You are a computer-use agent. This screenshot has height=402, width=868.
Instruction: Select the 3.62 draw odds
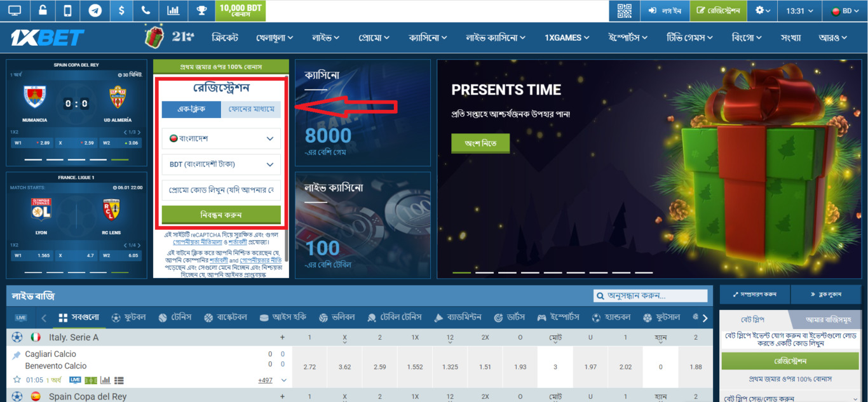[x=344, y=367]
